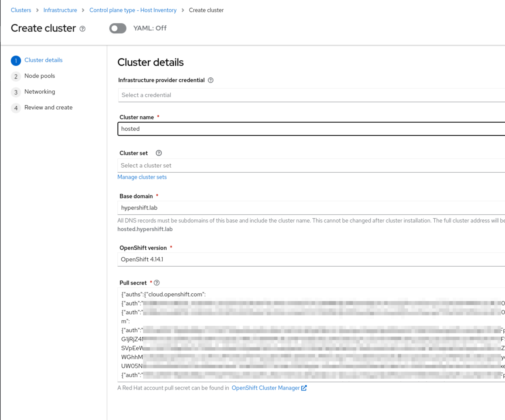Show the Pull secret help tooltip
The height and width of the screenshot is (420, 505).
[157, 283]
